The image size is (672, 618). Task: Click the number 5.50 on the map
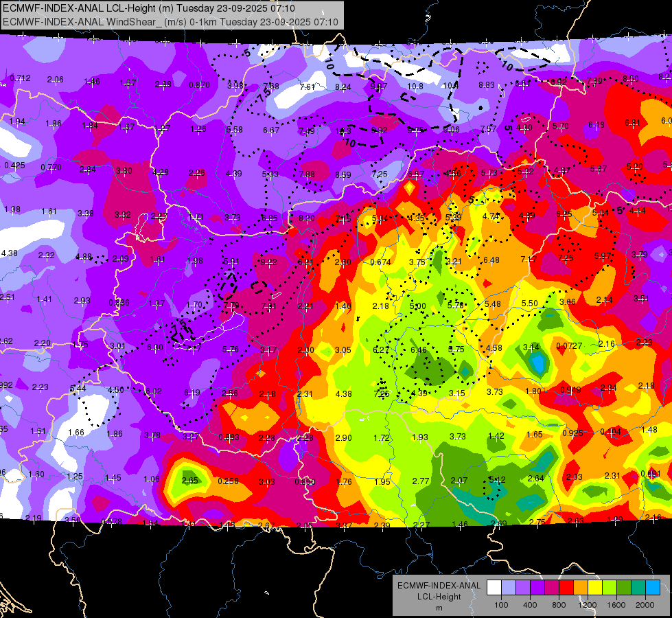(x=530, y=304)
